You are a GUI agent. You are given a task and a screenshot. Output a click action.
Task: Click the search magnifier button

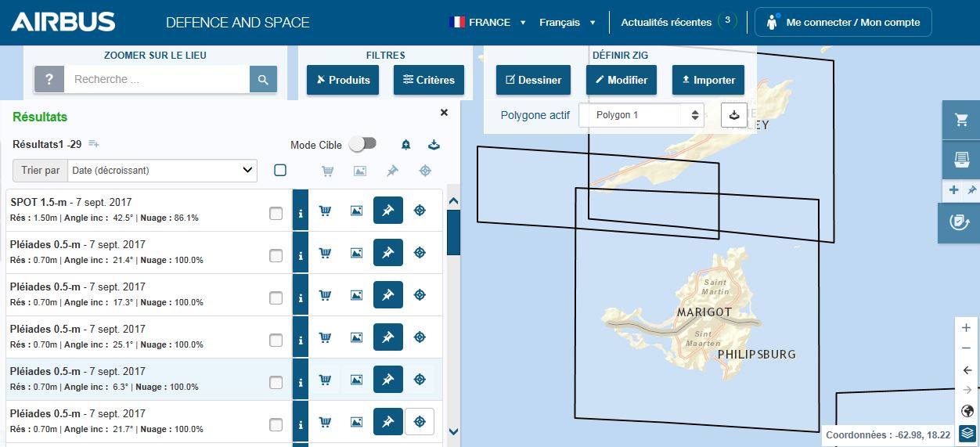pos(263,79)
